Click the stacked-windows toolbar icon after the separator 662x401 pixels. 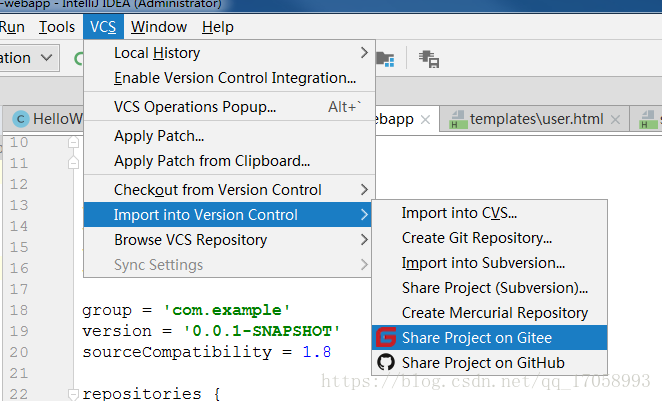429,59
